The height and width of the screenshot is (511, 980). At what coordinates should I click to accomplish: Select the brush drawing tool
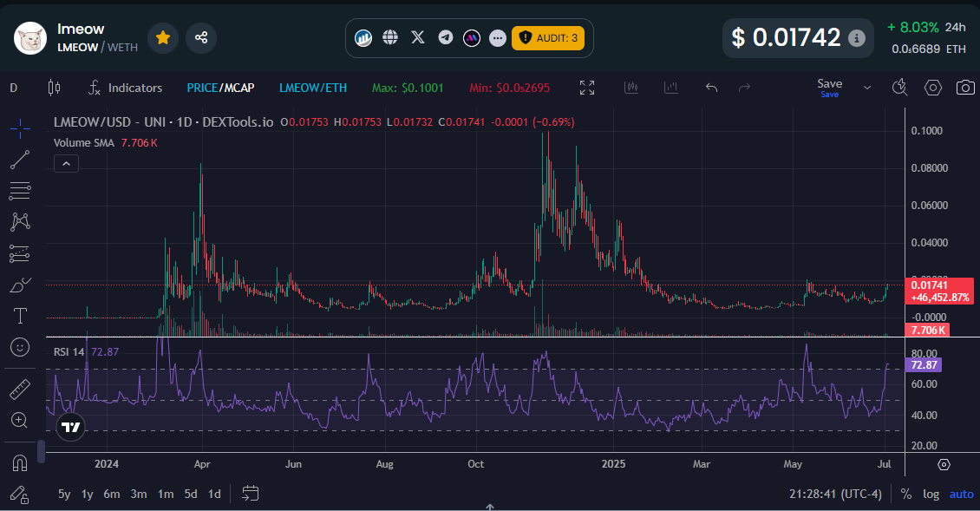(20, 285)
